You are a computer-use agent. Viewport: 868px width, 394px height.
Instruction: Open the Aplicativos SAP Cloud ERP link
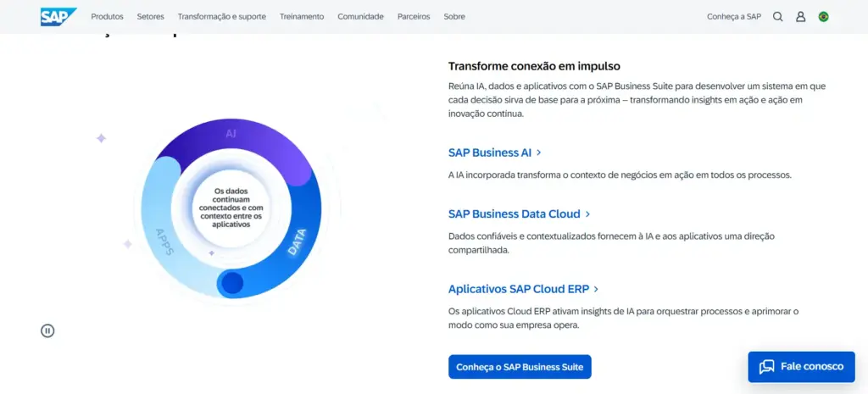(524, 289)
